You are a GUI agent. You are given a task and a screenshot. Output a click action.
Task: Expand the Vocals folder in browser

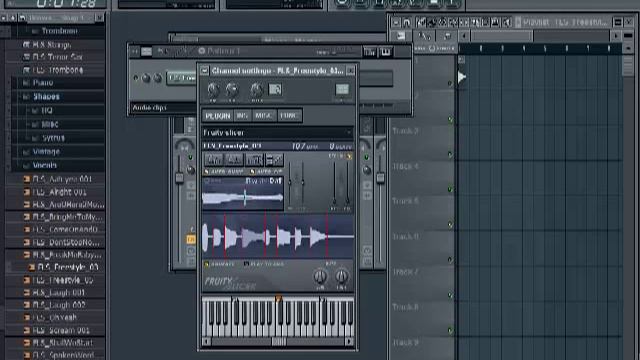coord(44,165)
